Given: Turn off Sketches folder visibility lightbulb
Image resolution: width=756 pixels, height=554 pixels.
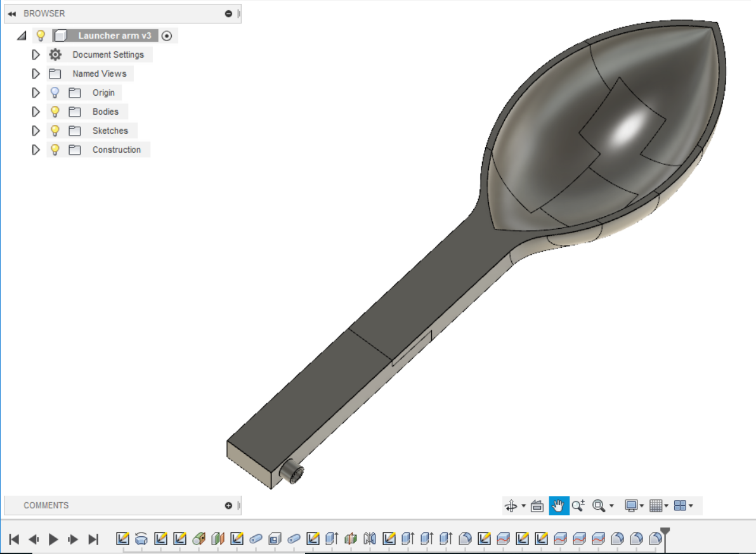Looking at the screenshot, I should 55,131.
